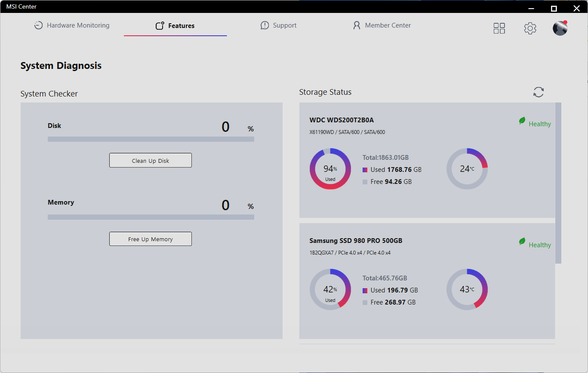Click the Free 94.26 GB value

pos(391,182)
